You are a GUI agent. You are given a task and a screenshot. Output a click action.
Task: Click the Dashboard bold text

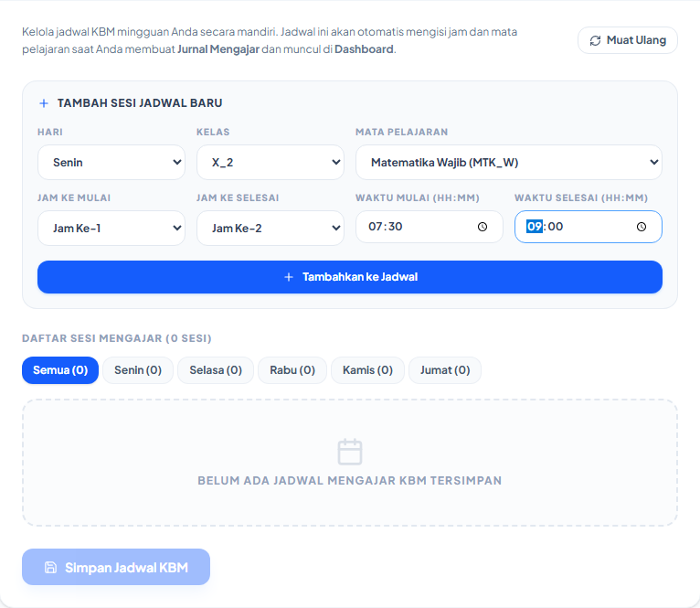click(364, 49)
